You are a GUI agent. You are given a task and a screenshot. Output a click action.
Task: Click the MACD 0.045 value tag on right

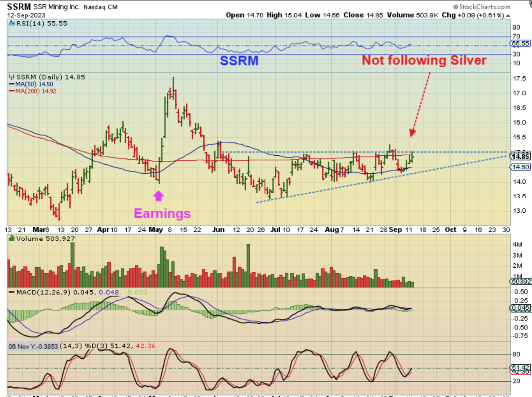[x=520, y=308]
